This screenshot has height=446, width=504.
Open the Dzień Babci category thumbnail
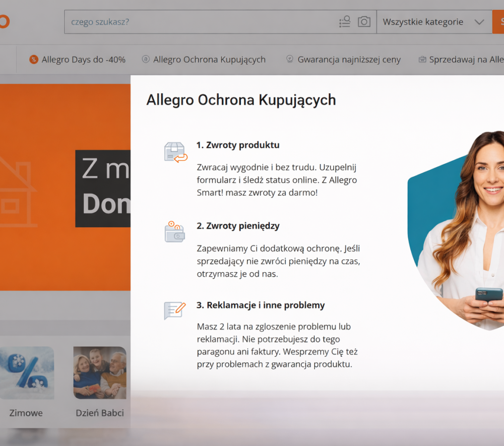coord(99,372)
